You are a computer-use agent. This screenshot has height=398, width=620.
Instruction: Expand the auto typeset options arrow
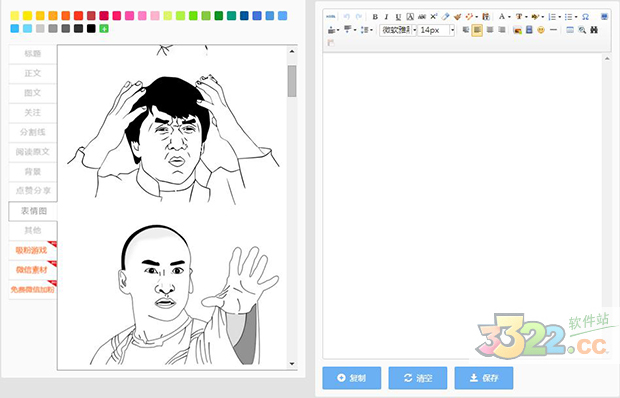pyautogui.click(x=476, y=17)
